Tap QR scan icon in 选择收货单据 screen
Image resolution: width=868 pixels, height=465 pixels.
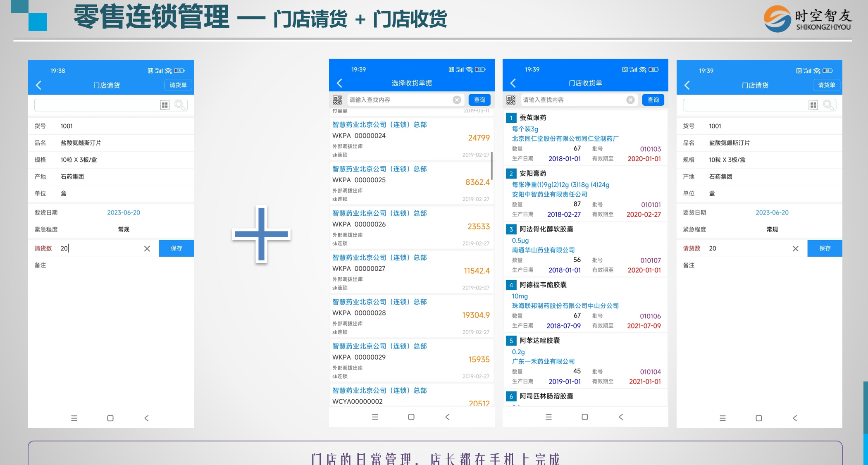pos(337,100)
